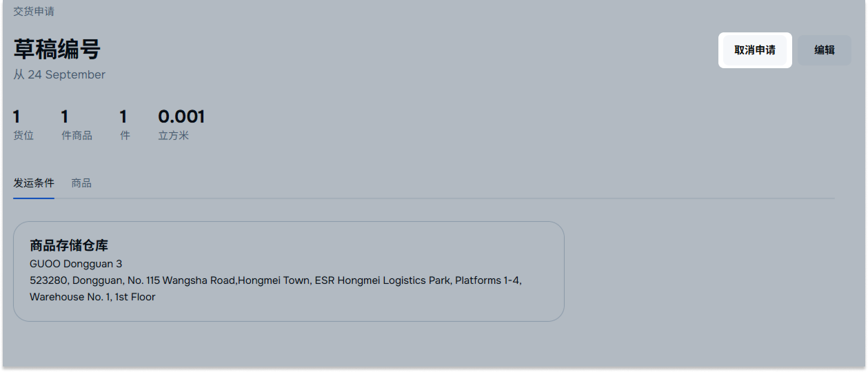This screenshot has width=868, height=372.
Task: Click the GUOO Dongguan 3 warehouse name
Action: click(76, 264)
